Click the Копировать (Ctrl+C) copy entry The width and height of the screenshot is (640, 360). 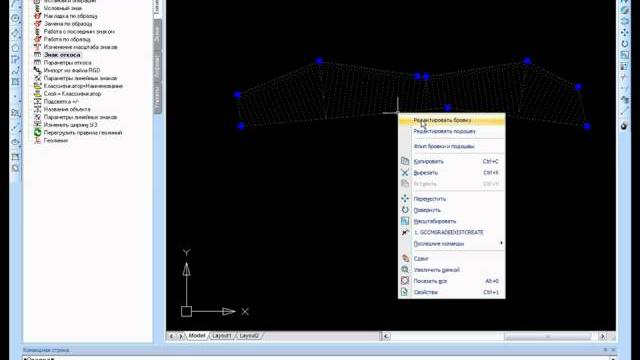[x=451, y=161]
